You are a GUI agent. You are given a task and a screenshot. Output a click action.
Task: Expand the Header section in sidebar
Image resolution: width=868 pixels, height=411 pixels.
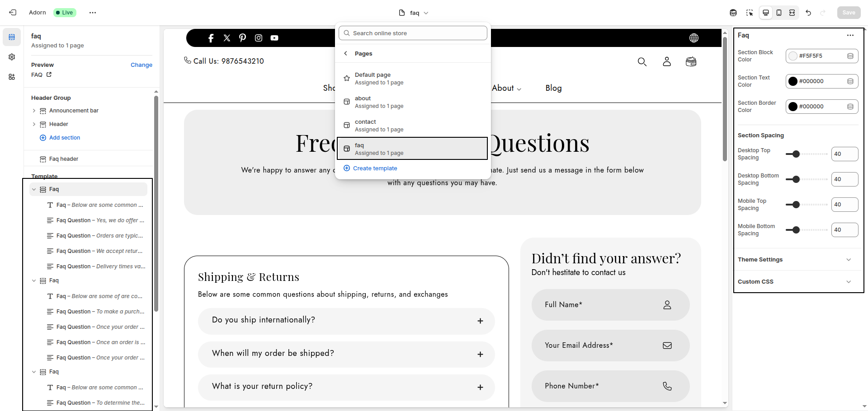tap(34, 124)
